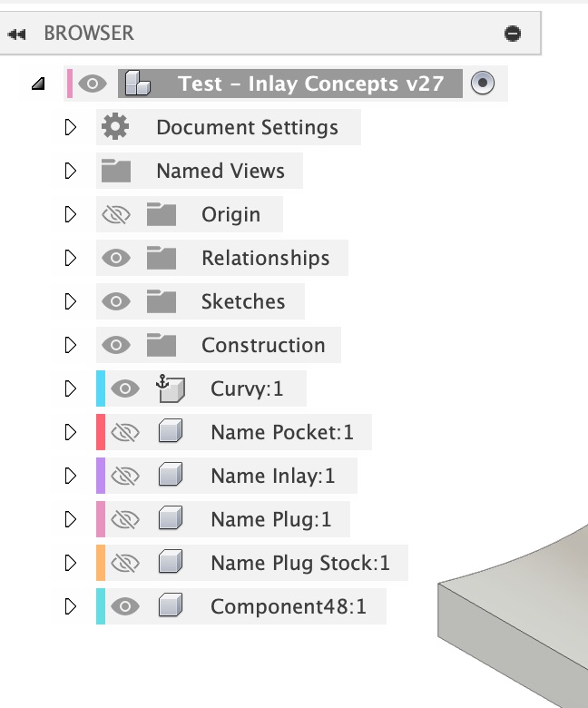Click the Component48:1 cube icon

tap(170, 606)
